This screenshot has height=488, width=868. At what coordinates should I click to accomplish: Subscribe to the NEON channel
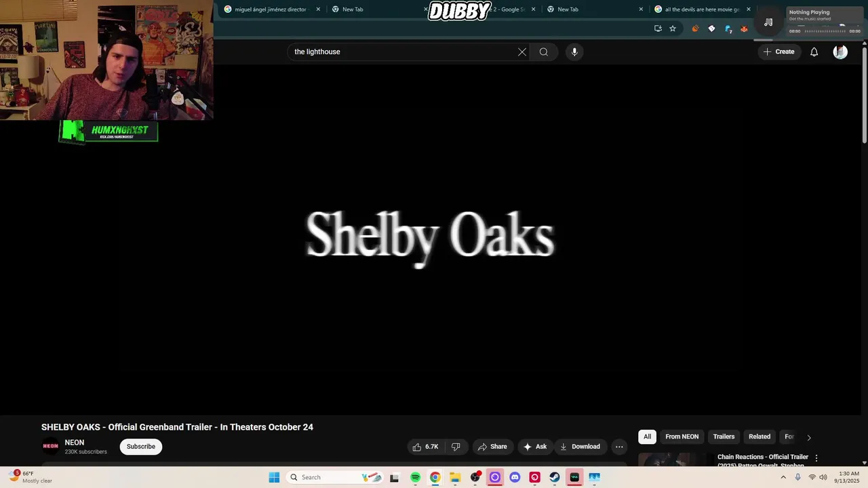pyautogui.click(x=141, y=447)
